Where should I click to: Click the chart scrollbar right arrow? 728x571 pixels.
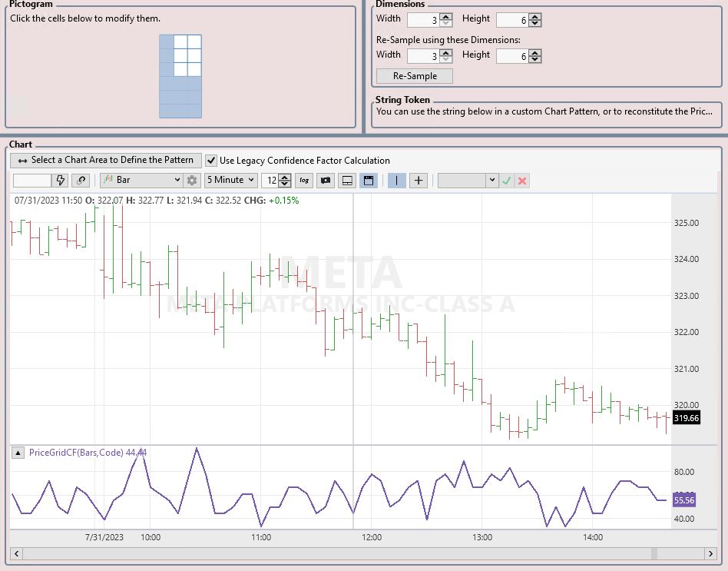click(x=710, y=553)
